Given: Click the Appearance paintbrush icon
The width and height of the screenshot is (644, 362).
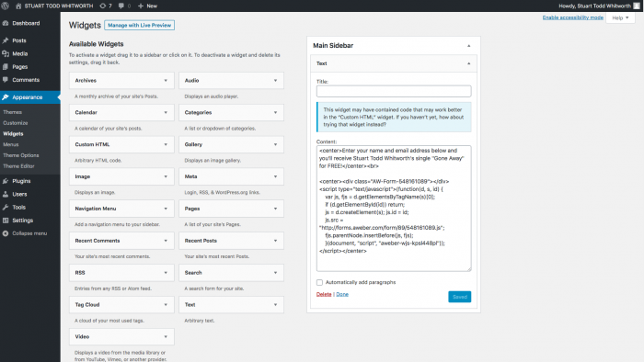Looking at the screenshot, I should [x=6, y=97].
